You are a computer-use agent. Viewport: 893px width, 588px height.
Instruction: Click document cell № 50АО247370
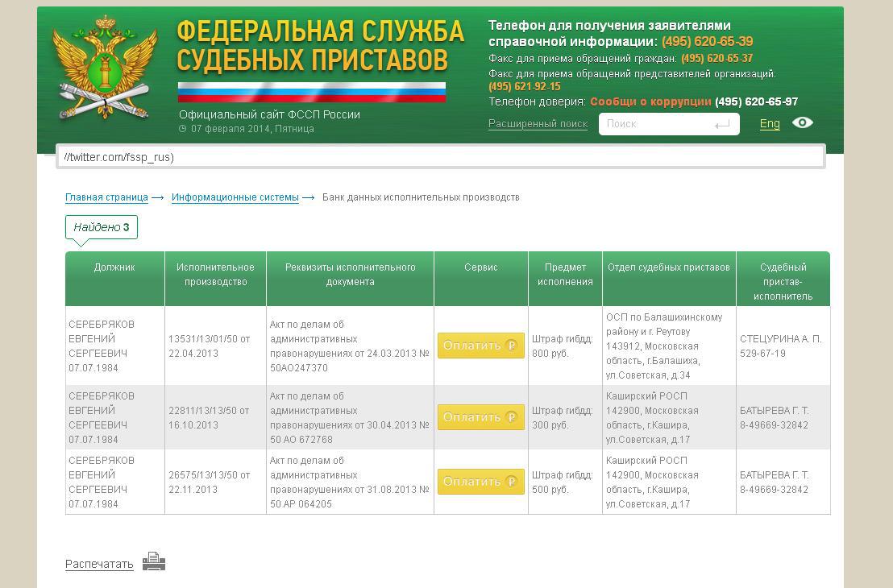pos(349,346)
